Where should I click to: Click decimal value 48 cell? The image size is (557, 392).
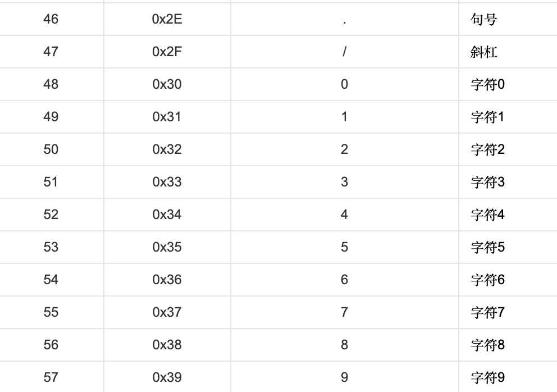coord(51,84)
